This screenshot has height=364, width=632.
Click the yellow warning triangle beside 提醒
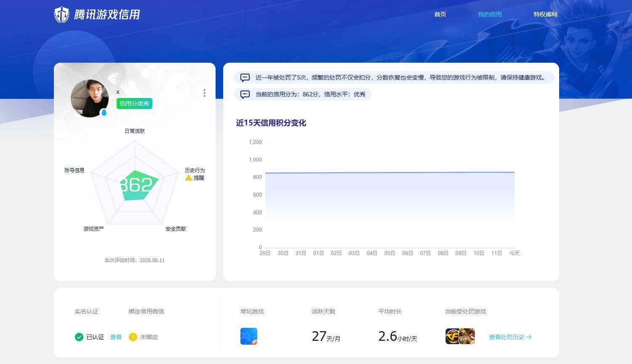[x=189, y=178]
